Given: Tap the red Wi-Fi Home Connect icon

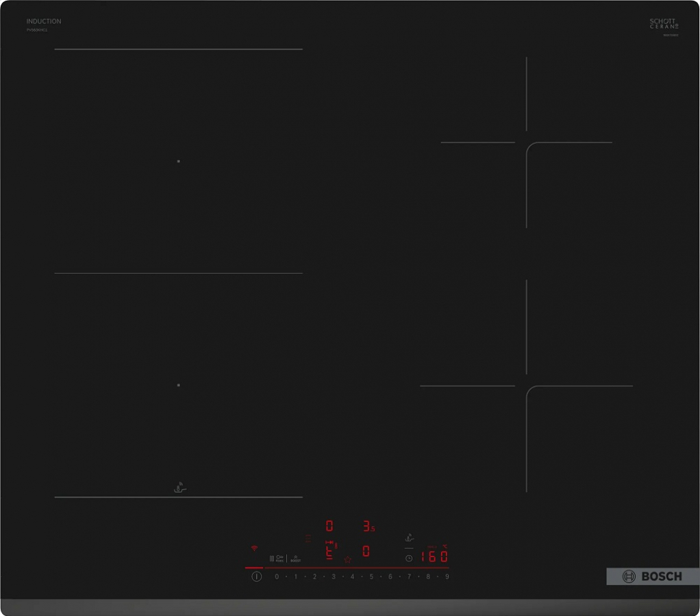Looking at the screenshot, I should coord(254,548).
